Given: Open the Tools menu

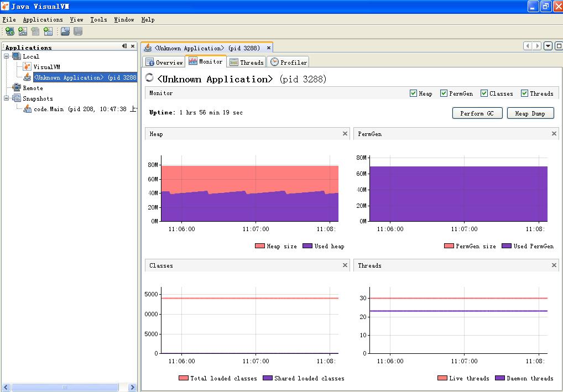Looking at the screenshot, I should [98, 20].
